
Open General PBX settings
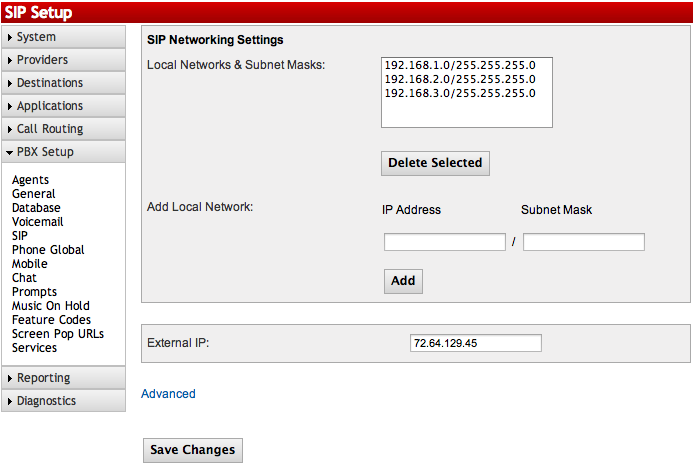pos(34,194)
